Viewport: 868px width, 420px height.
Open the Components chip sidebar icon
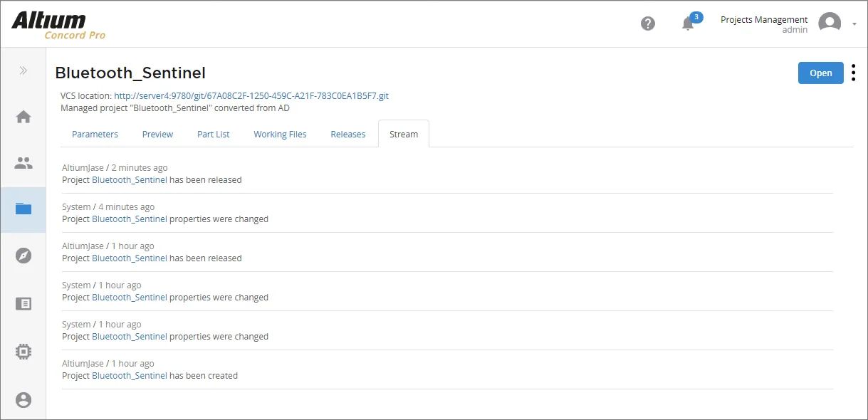pos(23,351)
